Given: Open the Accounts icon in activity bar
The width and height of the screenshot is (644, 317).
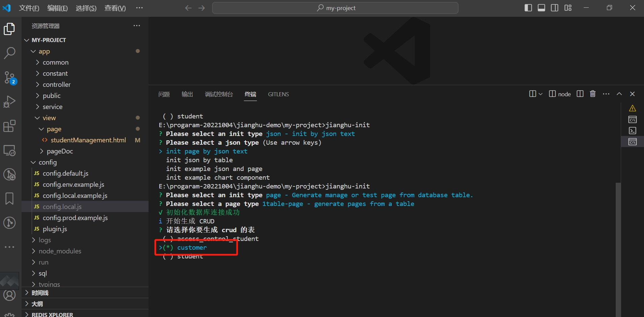Looking at the screenshot, I should click(x=9, y=295).
